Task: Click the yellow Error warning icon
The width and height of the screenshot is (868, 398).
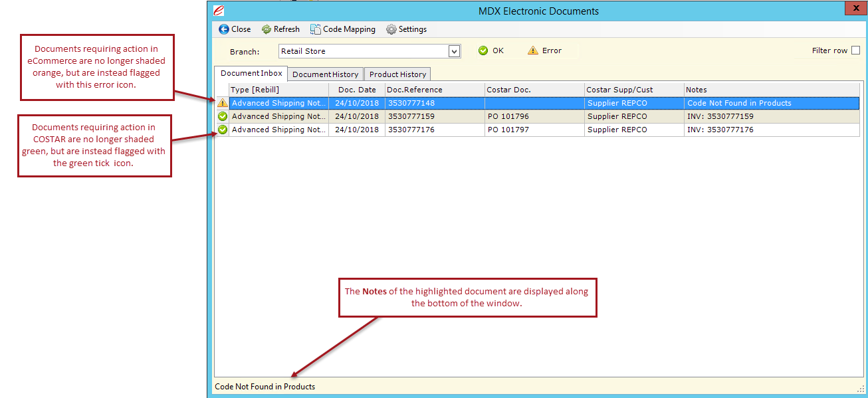Action: [x=532, y=50]
